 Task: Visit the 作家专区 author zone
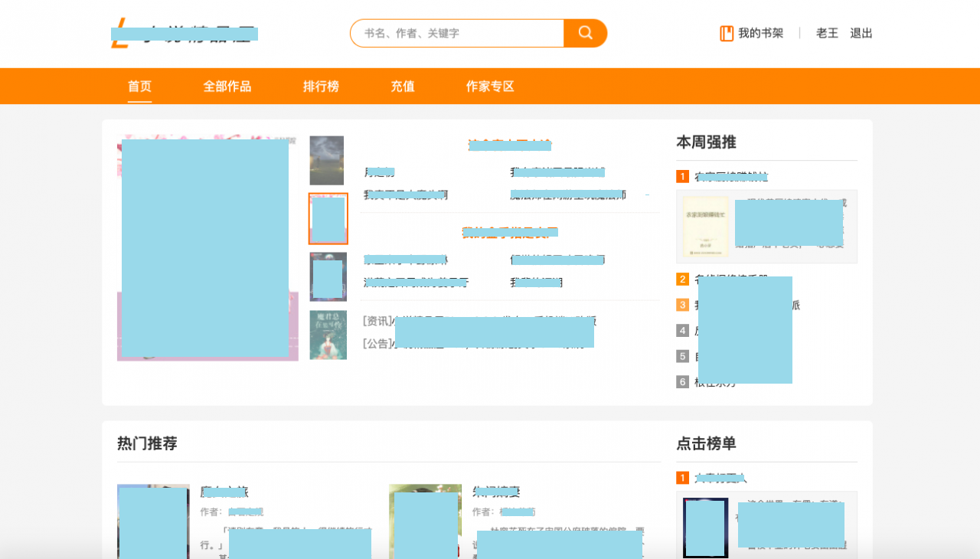pos(490,87)
